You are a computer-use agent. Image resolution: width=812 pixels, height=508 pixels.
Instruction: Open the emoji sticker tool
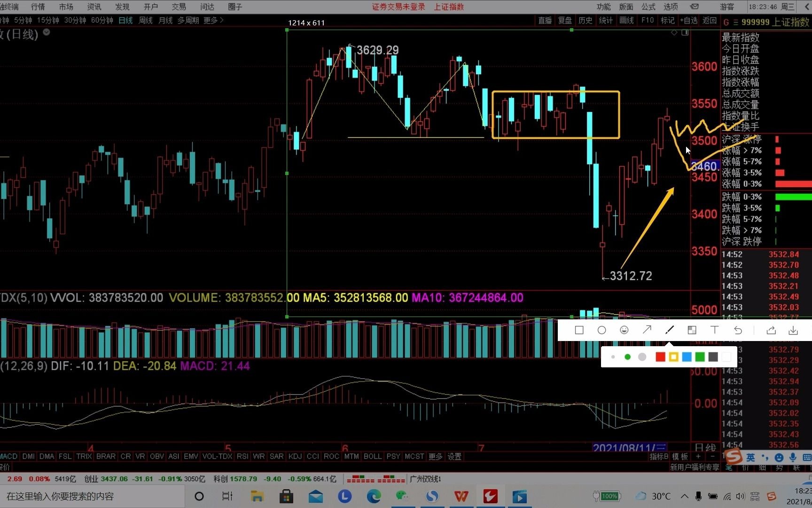[x=624, y=330]
